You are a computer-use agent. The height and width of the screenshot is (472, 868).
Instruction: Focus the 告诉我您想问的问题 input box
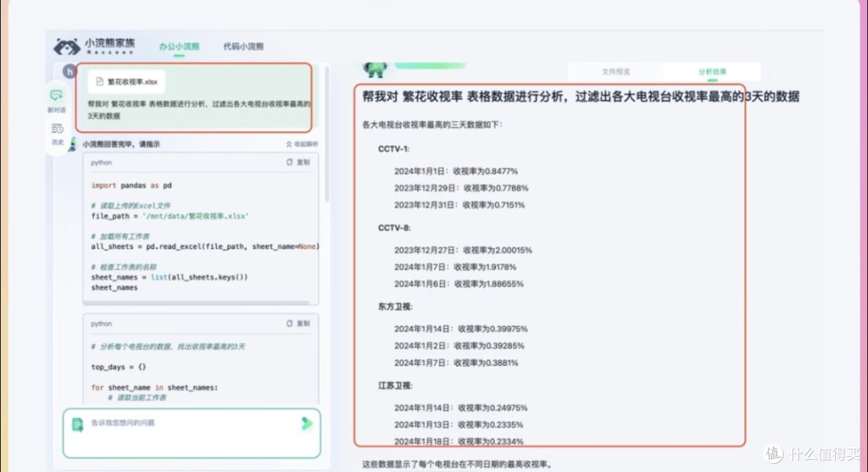[x=191, y=433]
